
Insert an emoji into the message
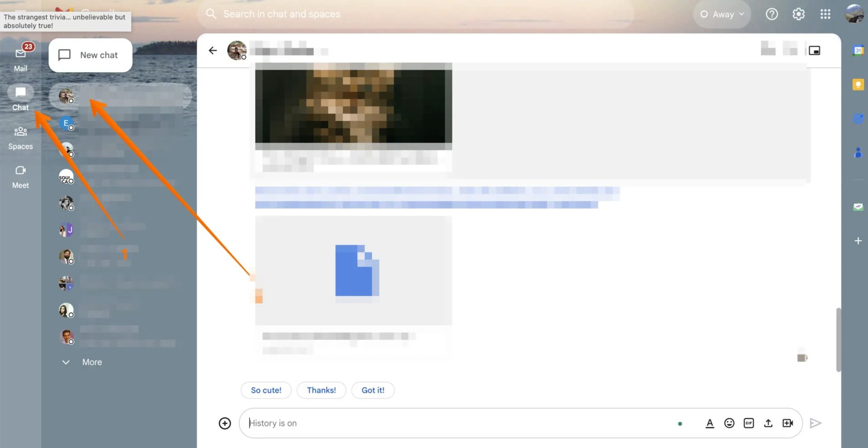[729, 423]
